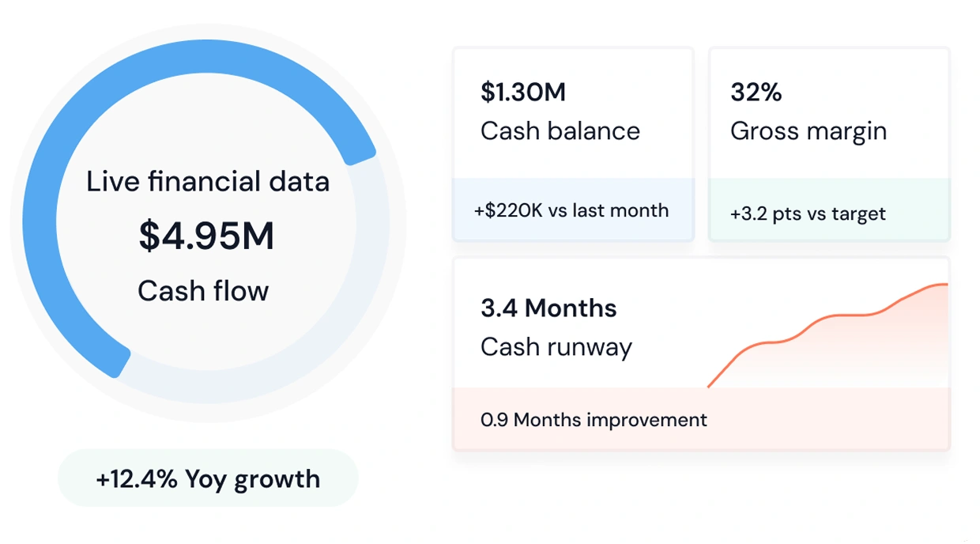Click the "+$220K vs last month" footer
This screenshot has width=980, height=544.
coord(571,210)
